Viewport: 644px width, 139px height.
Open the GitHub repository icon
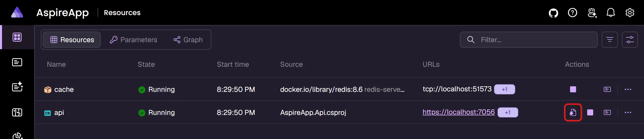click(x=553, y=13)
